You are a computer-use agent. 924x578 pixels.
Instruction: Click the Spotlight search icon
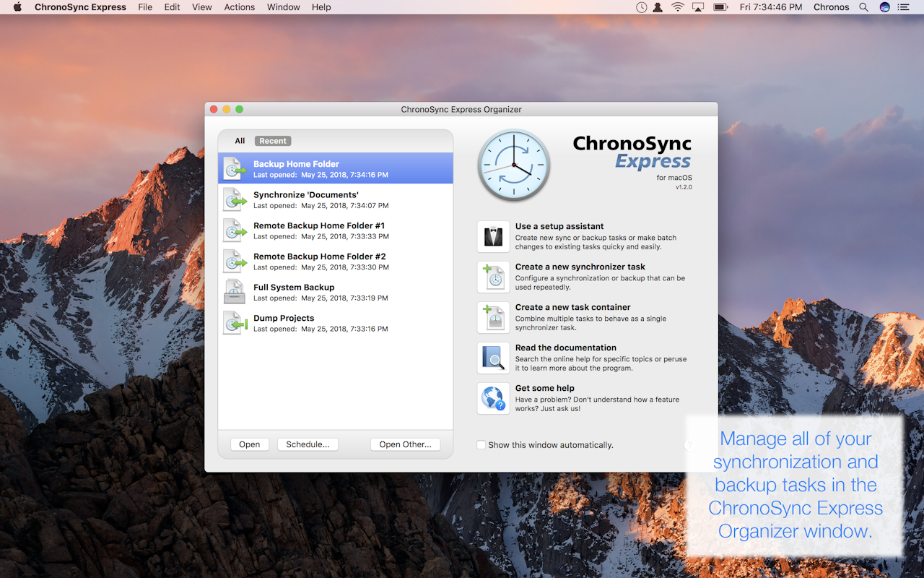(x=863, y=7)
